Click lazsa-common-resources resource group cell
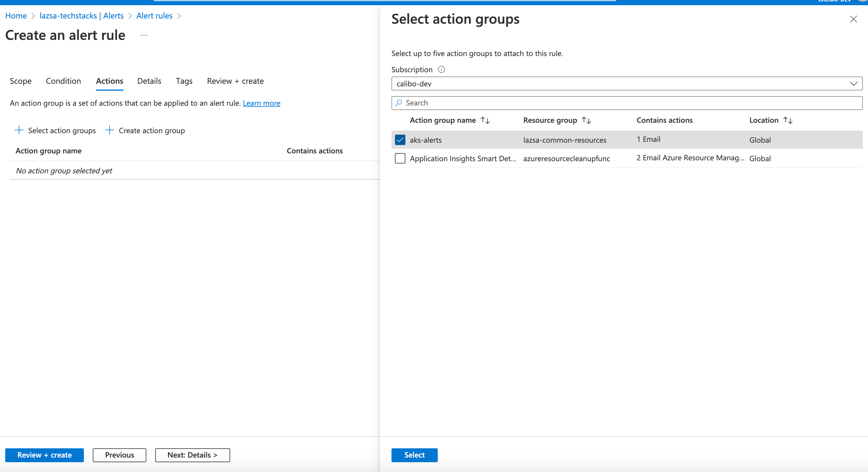This screenshot has width=868, height=472. coord(565,140)
